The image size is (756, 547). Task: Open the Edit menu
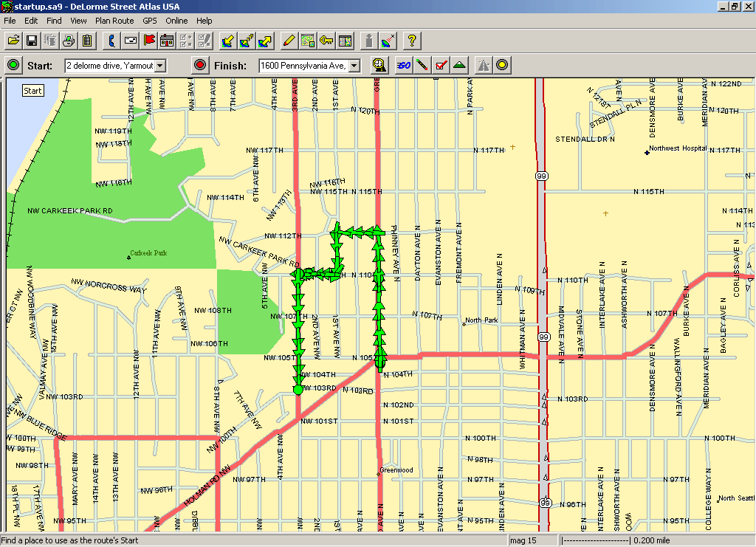click(x=31, y=21)
